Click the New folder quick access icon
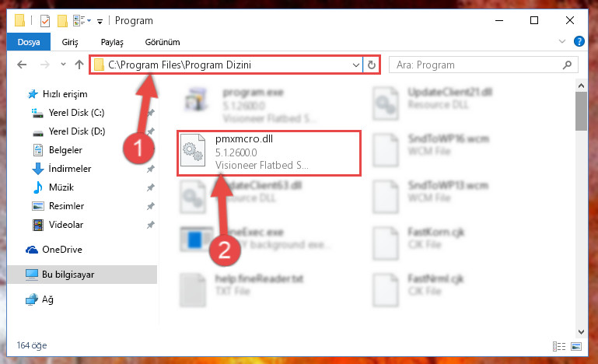The image size is (598, 364). [x=62, y=20]
